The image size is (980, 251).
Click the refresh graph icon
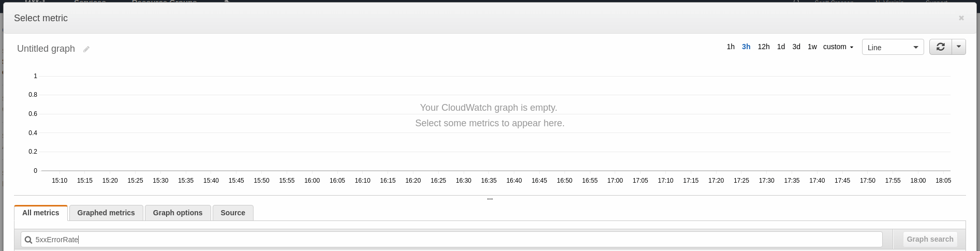click(941, 47)
